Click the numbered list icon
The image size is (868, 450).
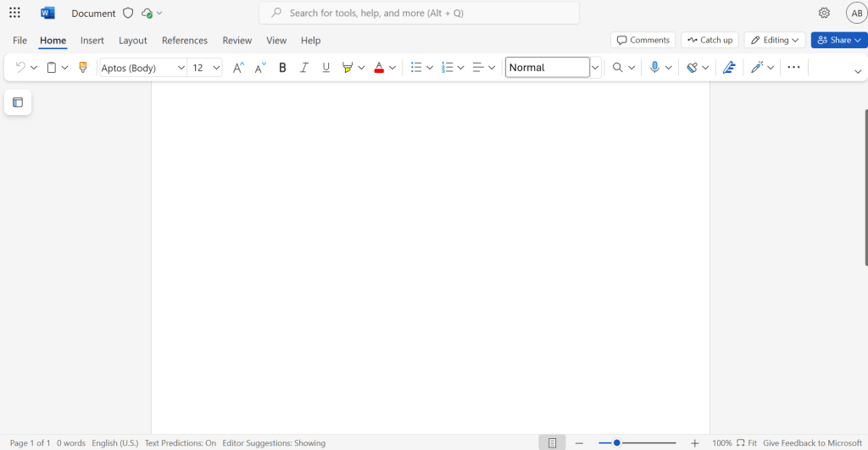click(447, 68)
